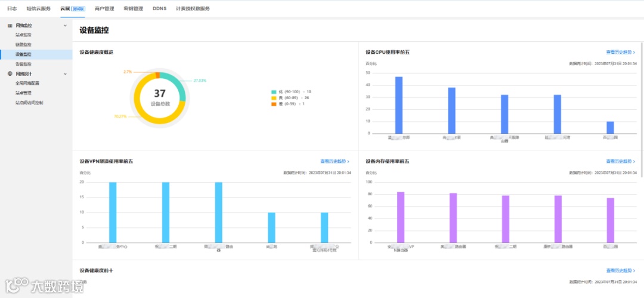The height and width of the screenshot is (298, 644).
Task: Open 站点监控 in the sidebar
Action: [x=23, y=35]
